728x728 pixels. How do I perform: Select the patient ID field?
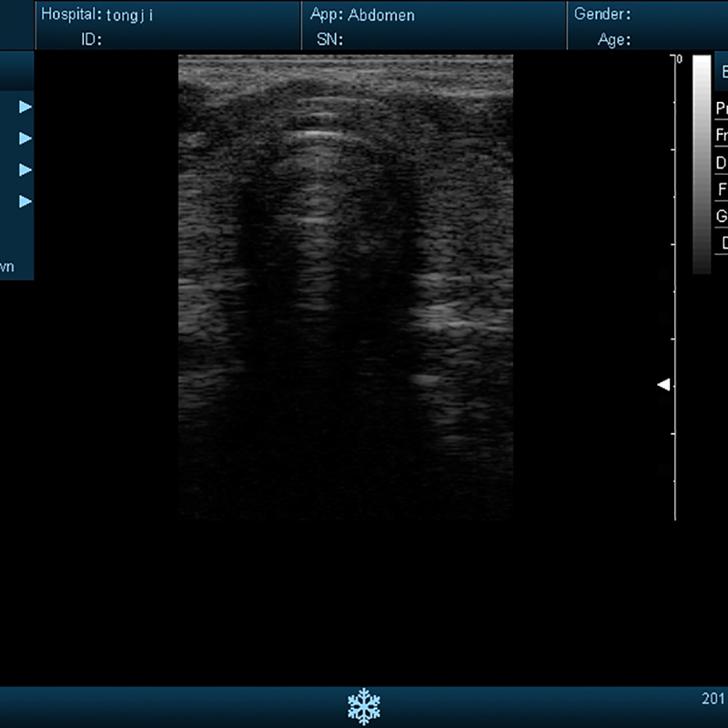(92, 39)
